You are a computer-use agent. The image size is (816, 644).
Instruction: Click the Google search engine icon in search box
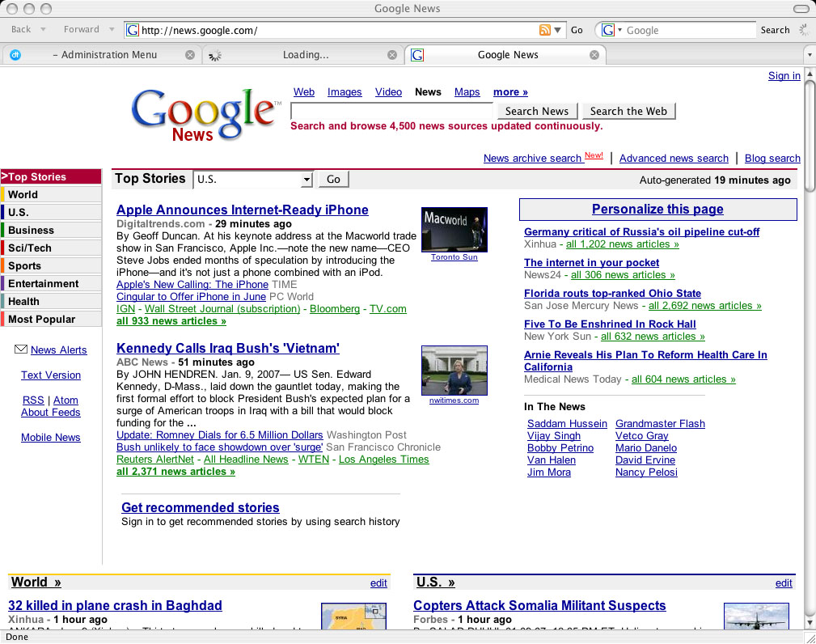click(x=608, y=30)
